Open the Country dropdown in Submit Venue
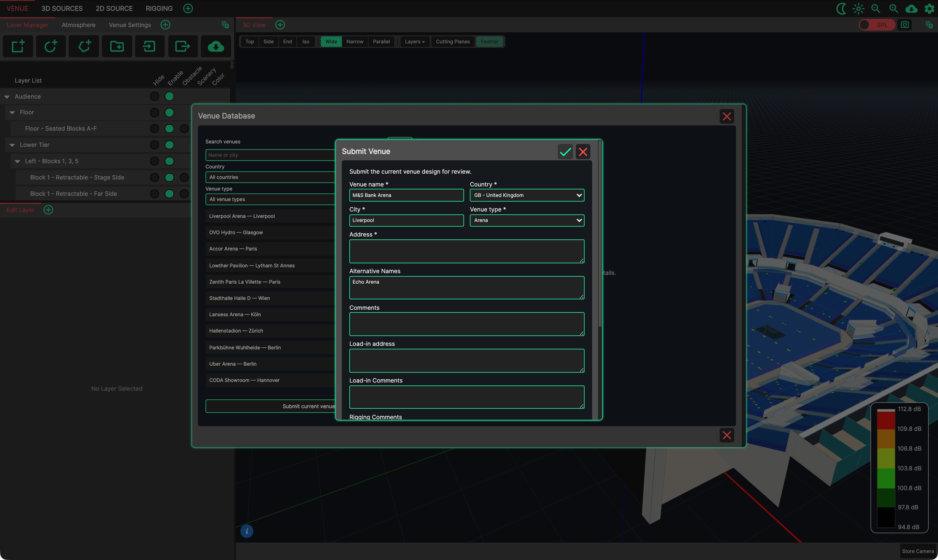Screen dimensions: 938x560 point(527,195)
